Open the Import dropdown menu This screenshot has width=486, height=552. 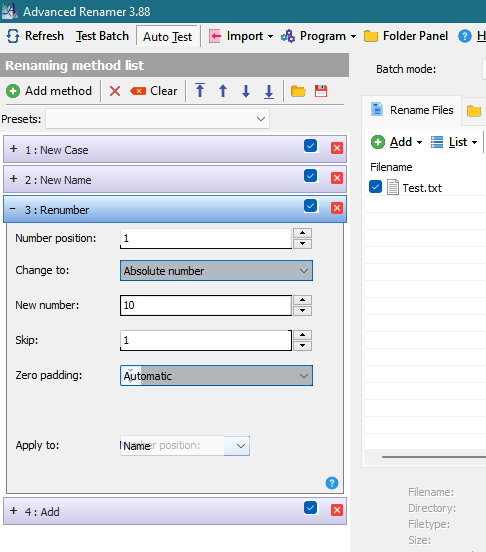pos(241,36)
